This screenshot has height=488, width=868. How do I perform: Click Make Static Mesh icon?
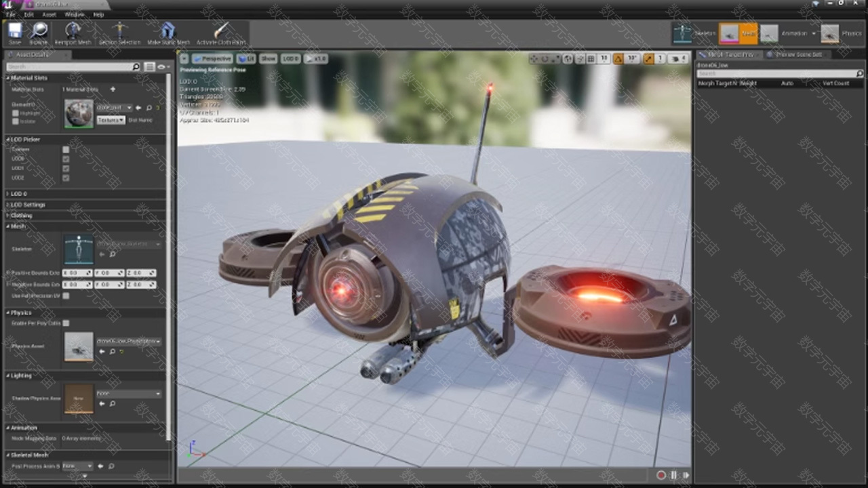(x=168, y=32)
